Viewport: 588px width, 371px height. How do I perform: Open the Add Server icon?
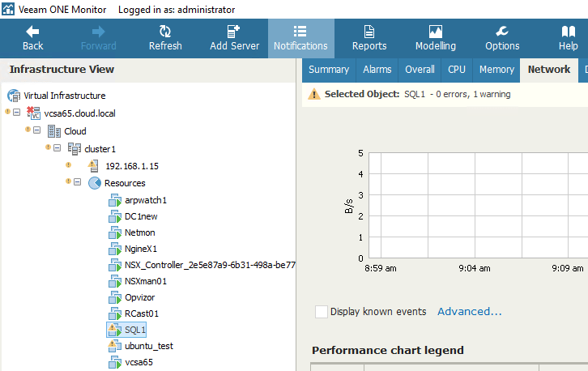(x=234, y=32)
